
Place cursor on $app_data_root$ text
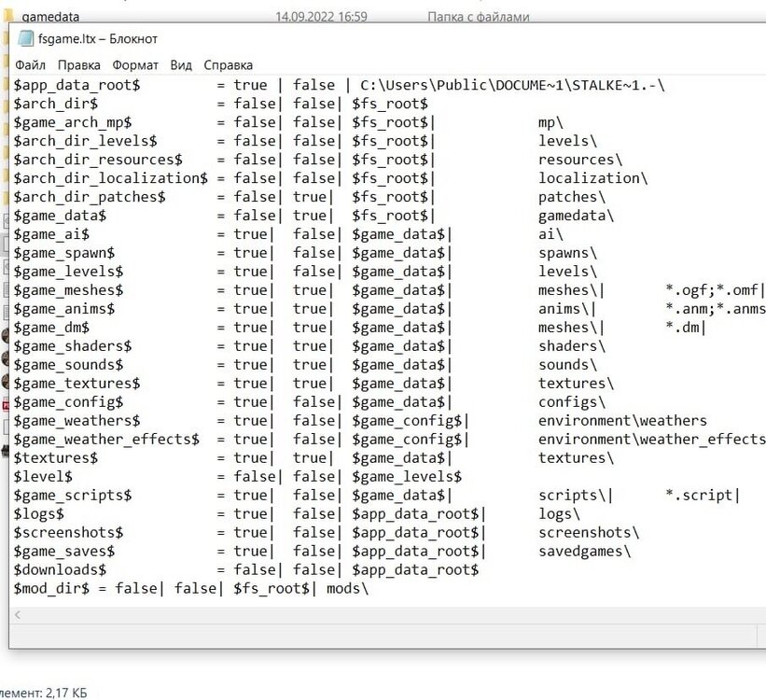(x=77, y=85)
